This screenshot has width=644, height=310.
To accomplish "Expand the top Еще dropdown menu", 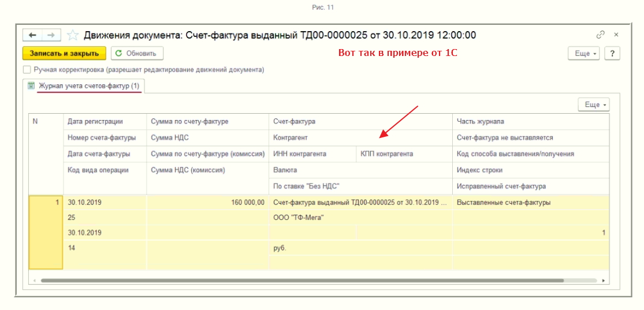I will coord(585,53).
